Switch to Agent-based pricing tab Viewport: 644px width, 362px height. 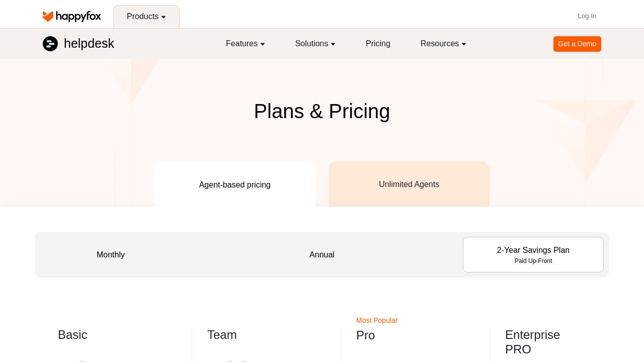pos(235,184)
